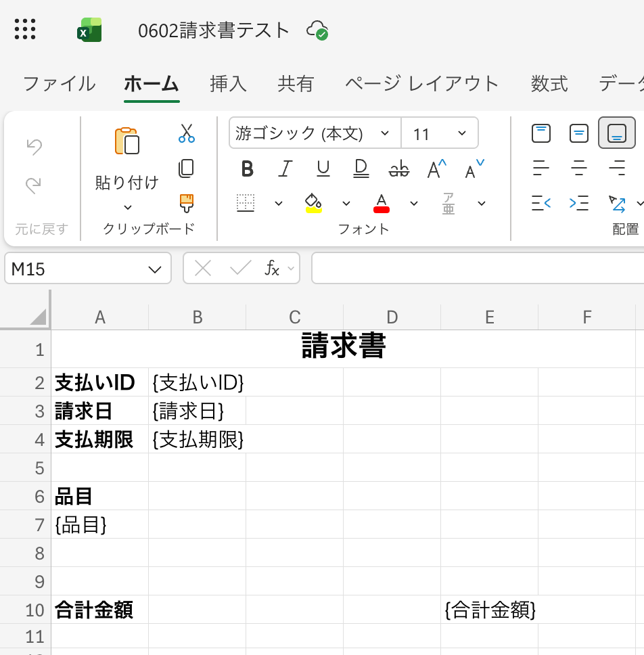Viewport: 644px width, 655px height.
Task: Apply cell borders icon
Action: (x=246, y=204)
